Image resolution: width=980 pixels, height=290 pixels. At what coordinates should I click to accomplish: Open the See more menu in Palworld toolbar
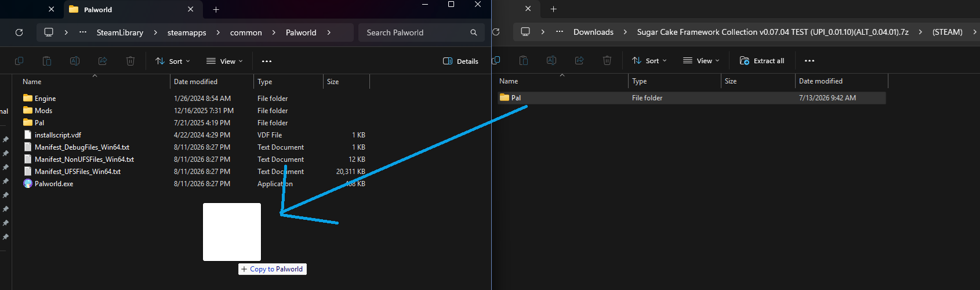(x=267, y=61)
